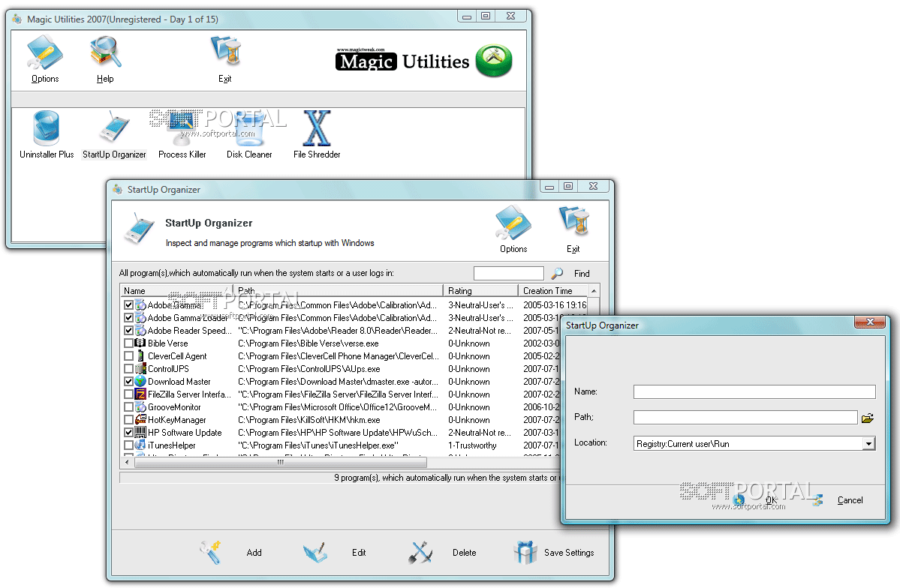Uncheck the Adobe Gamma Loader startup entry
The height and width of the screenshot is (588, 900).
(128, 318)
